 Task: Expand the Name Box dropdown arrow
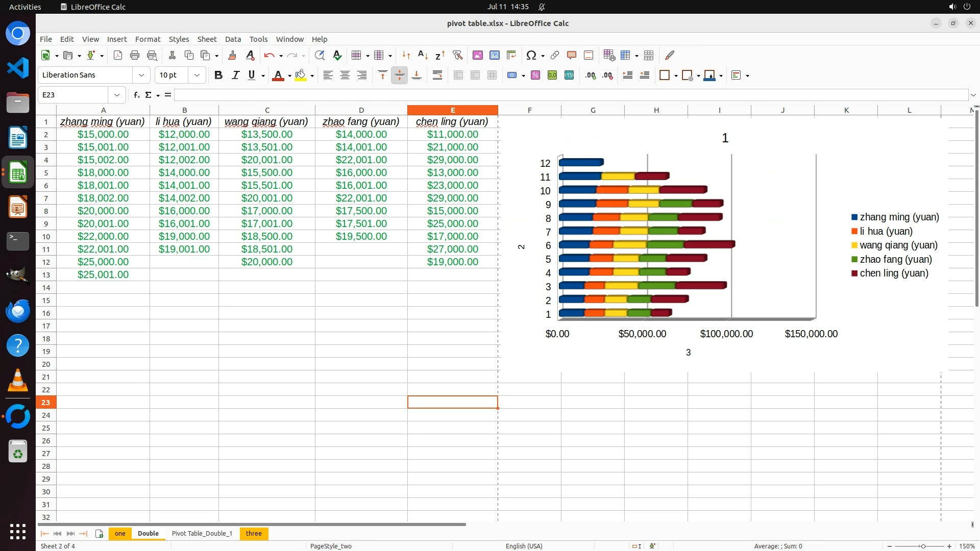[x=117, y=95]
